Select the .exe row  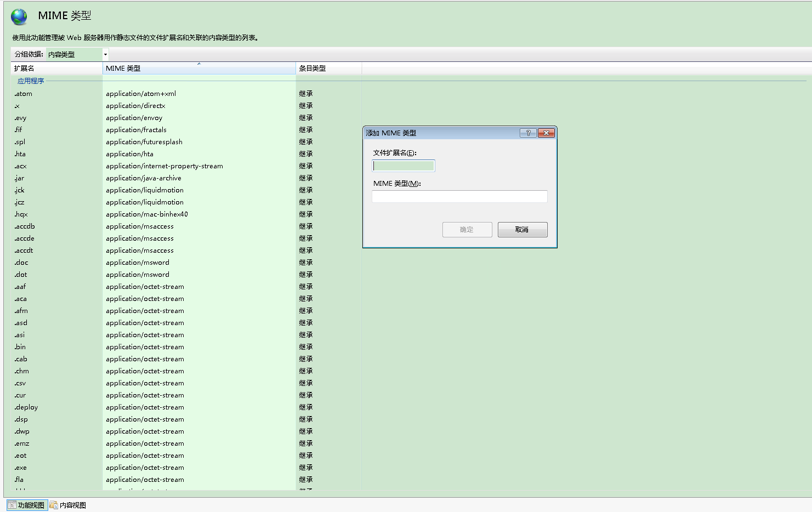coord(186,468)
